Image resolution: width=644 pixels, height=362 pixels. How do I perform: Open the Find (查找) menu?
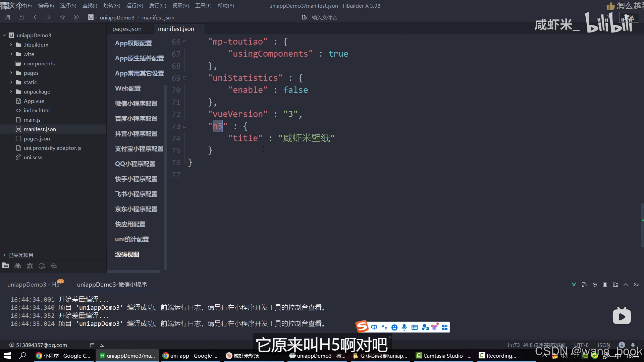(90, 6)
